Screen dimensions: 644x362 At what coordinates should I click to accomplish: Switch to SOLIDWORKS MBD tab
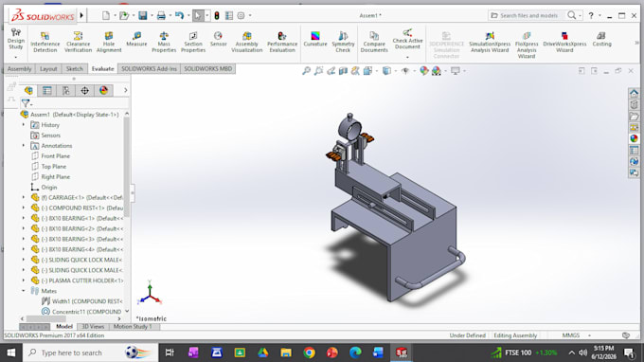[207, 68]
